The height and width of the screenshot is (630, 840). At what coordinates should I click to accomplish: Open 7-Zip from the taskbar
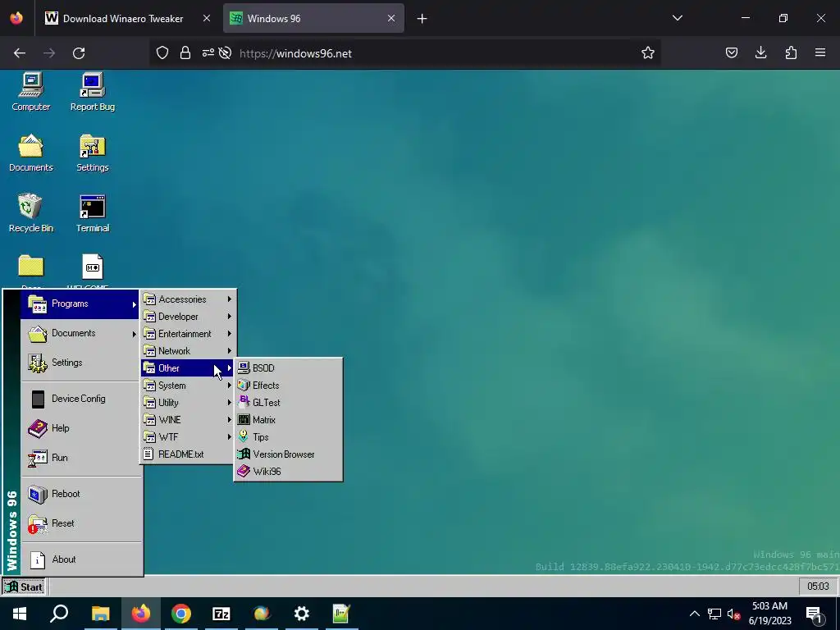coord(221,614)
